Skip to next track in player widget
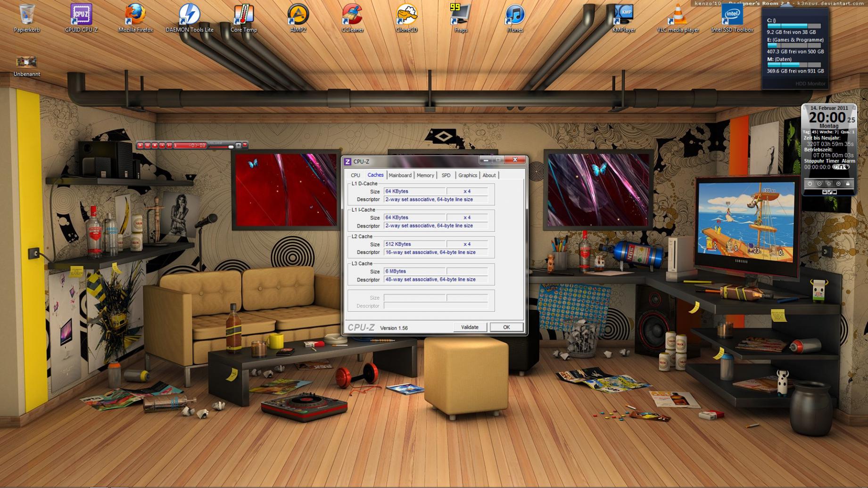Screen dimensions: 868x488 [169, 146]
